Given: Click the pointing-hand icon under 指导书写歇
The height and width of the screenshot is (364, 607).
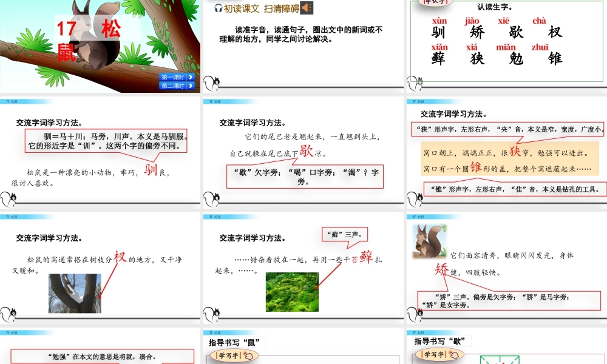Looking at the screenshot, I should (x=454, y=354).
